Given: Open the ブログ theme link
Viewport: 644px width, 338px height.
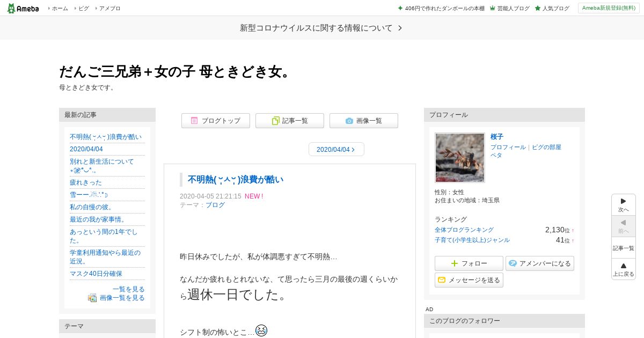Looking at the screenshot, I should point(215,205).
